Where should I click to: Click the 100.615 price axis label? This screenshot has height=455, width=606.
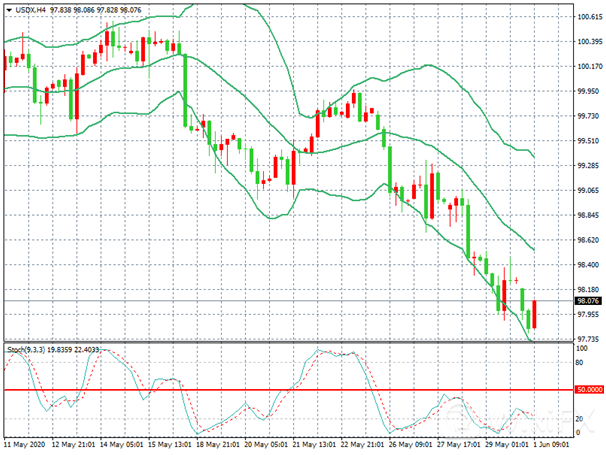coord(588,17)
